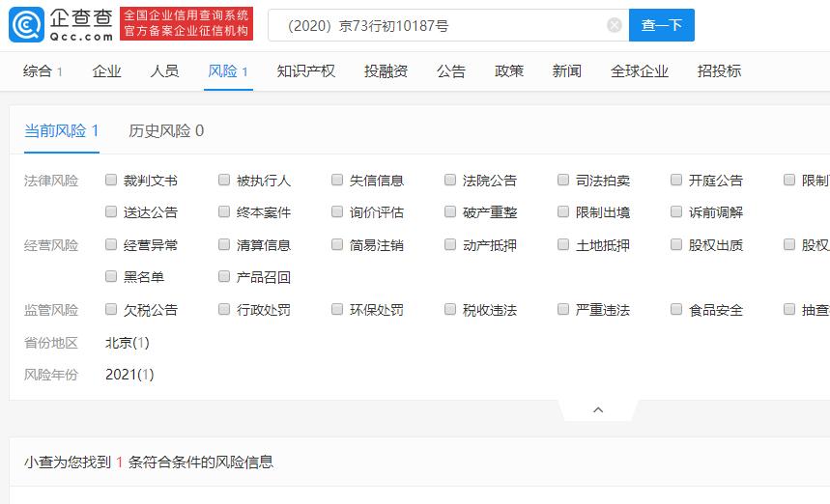Switch to 历史风险 sub-tab

pyautogui.click(x=166, y=130)
